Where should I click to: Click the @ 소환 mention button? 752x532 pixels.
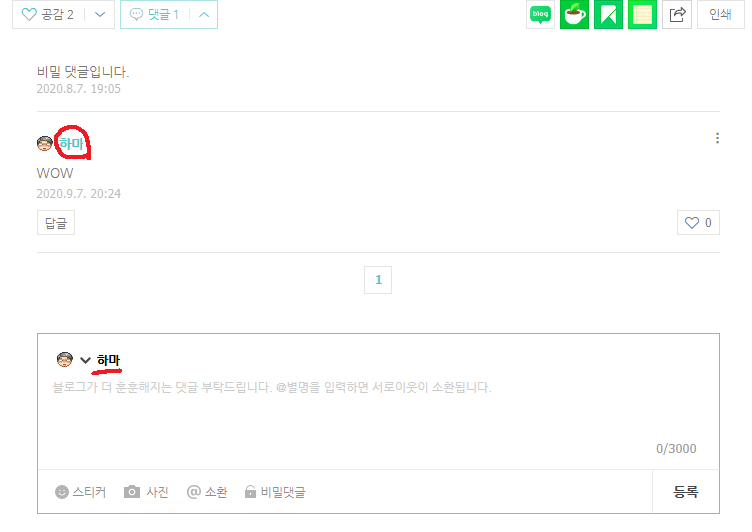coord(207,492)
